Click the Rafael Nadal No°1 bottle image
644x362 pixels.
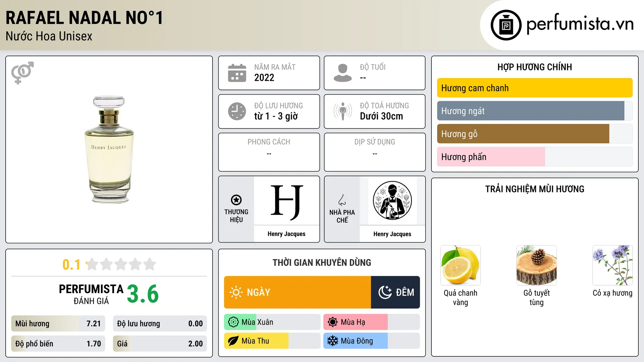pyautogui.click(x=109, y=149)
